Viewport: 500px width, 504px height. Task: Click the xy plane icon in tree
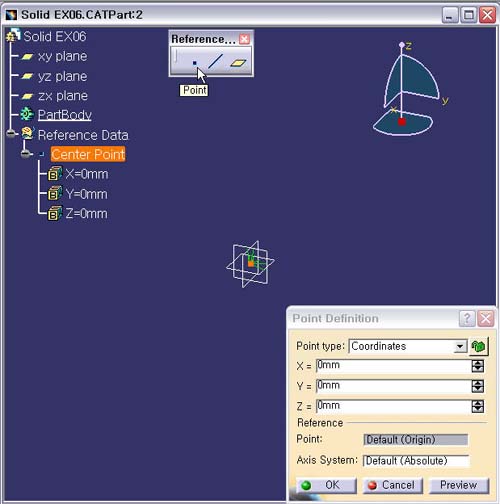tap(27, 57)
